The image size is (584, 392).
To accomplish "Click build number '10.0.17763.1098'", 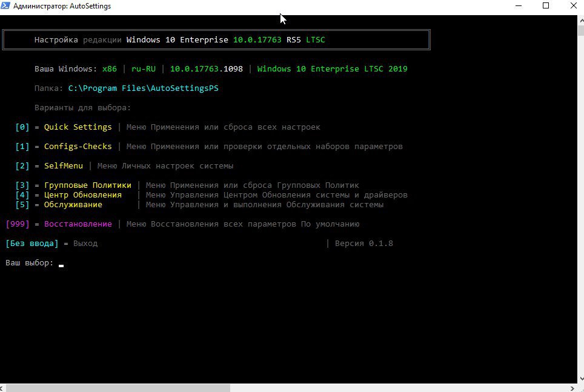I will (x=207, y=69).
